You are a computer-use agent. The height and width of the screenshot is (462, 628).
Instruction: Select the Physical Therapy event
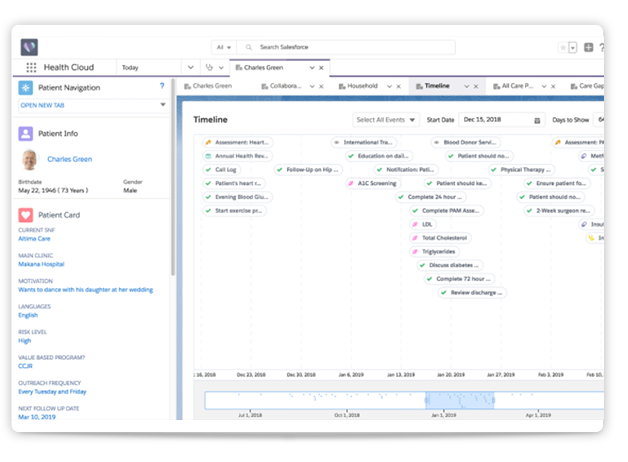click(522, 169)
